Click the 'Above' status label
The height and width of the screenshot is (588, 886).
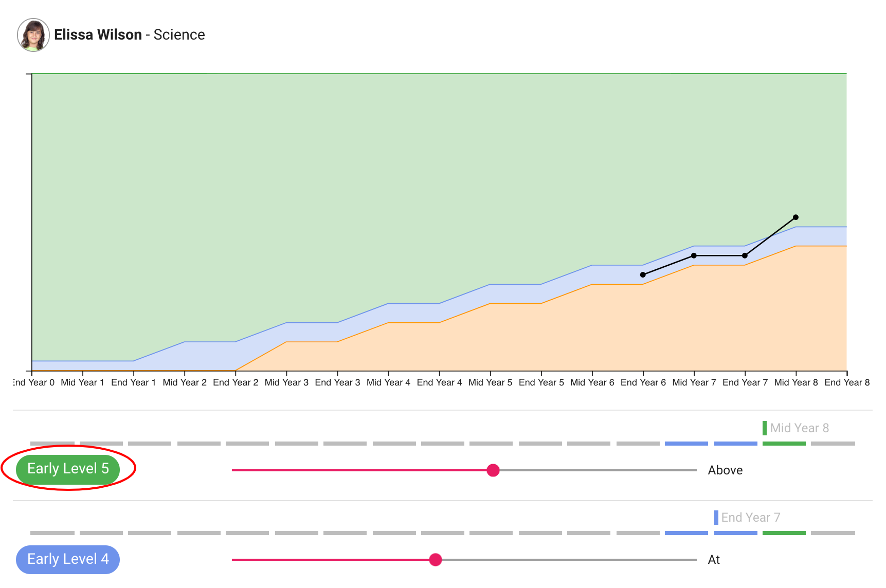coord(725,470)
